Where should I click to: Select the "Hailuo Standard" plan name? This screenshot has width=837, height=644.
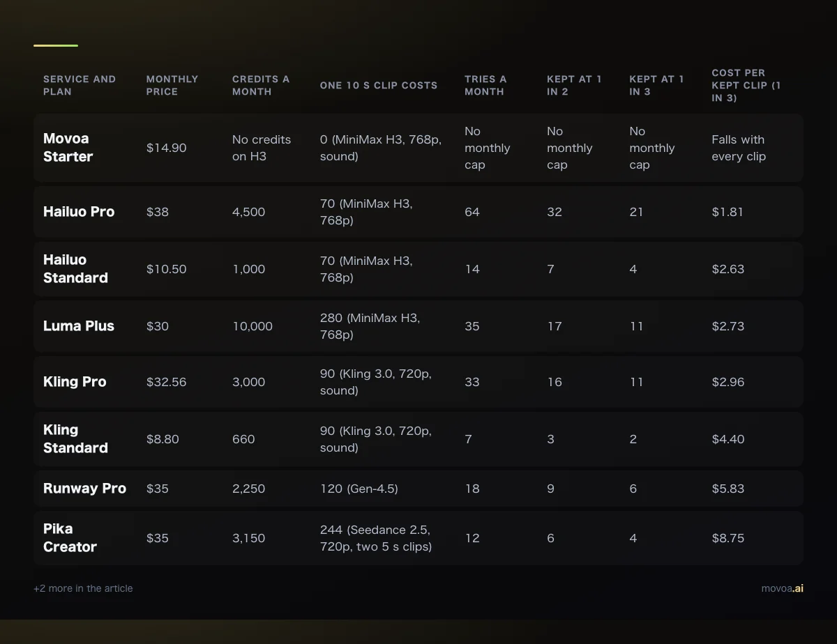pyautogui.click(x=75, y=269)
